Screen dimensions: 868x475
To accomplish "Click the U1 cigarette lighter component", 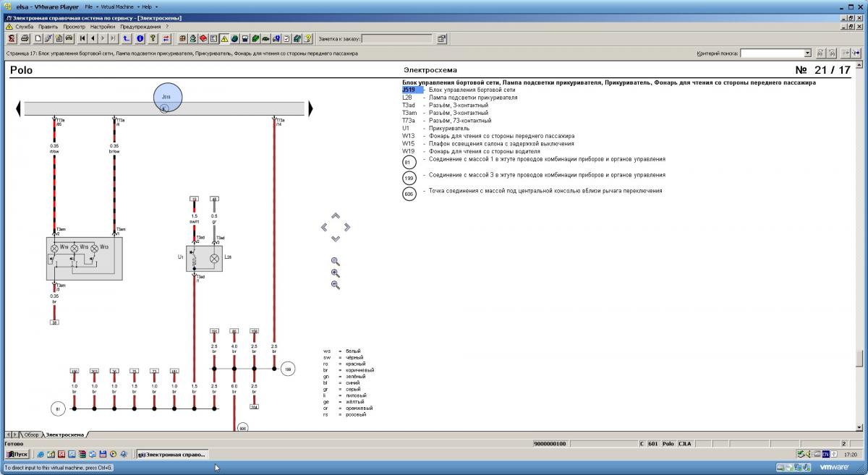I will [195, 258].
